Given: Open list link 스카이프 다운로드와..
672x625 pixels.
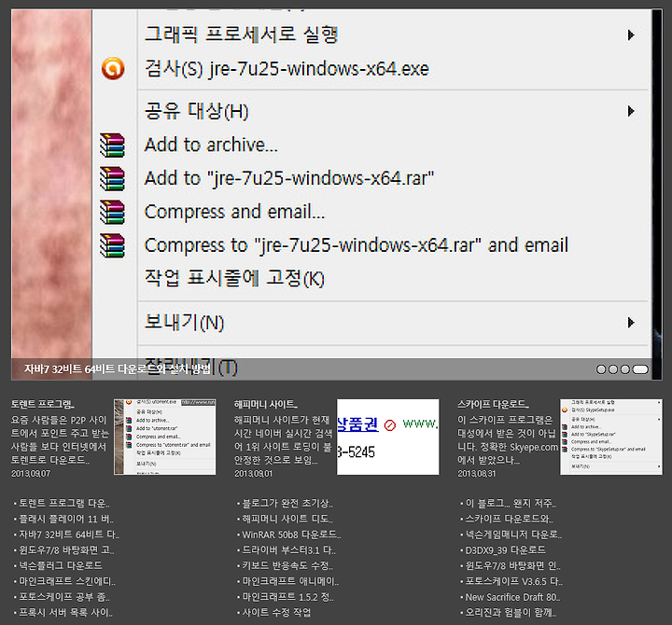Looking at the screenshot, I should click(510, 519).
